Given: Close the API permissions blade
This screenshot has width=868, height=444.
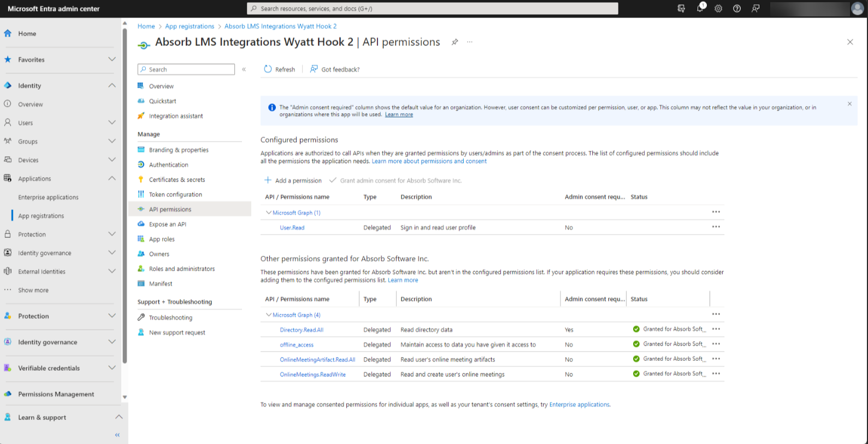Looking at the screenshot, I should (850, 42).
